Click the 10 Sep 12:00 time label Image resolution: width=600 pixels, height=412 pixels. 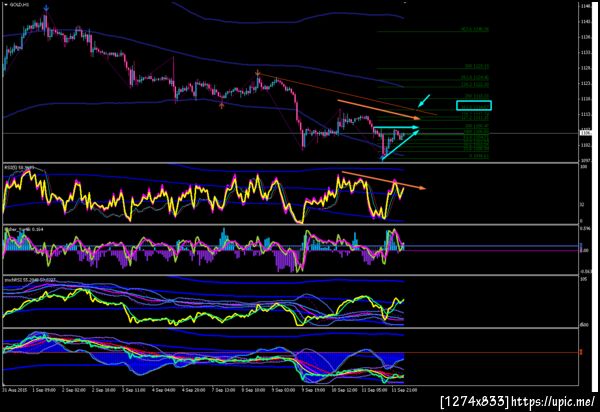click(344, 390)
